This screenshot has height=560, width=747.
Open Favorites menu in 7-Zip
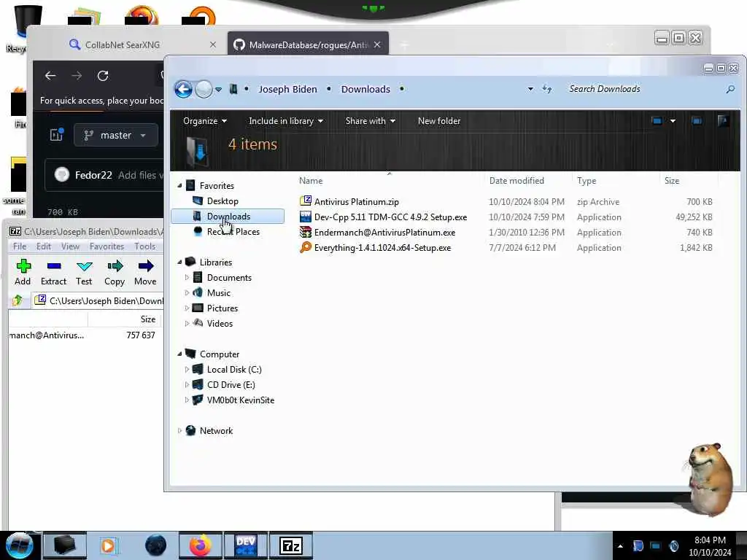tap(107, 246)
